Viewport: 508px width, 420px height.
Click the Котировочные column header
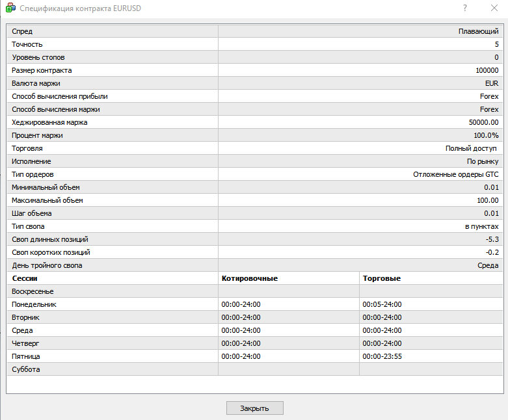(250, 278)
